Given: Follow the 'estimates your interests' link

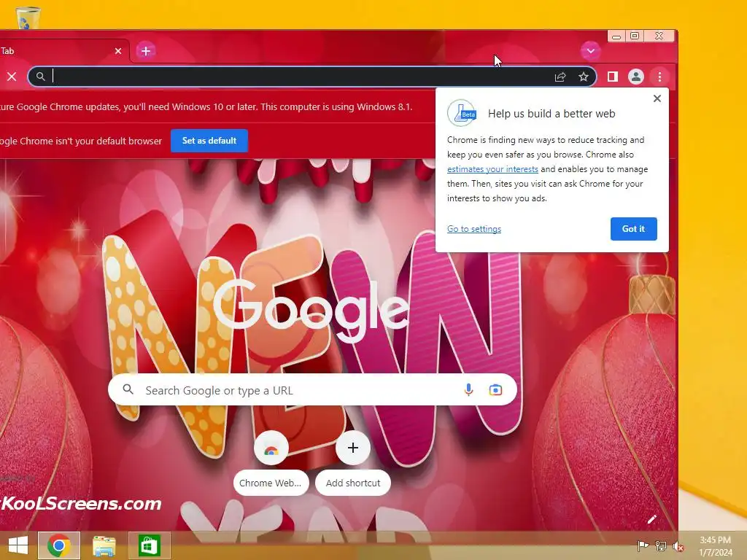Looking at the screenshot, I should 492,169.
